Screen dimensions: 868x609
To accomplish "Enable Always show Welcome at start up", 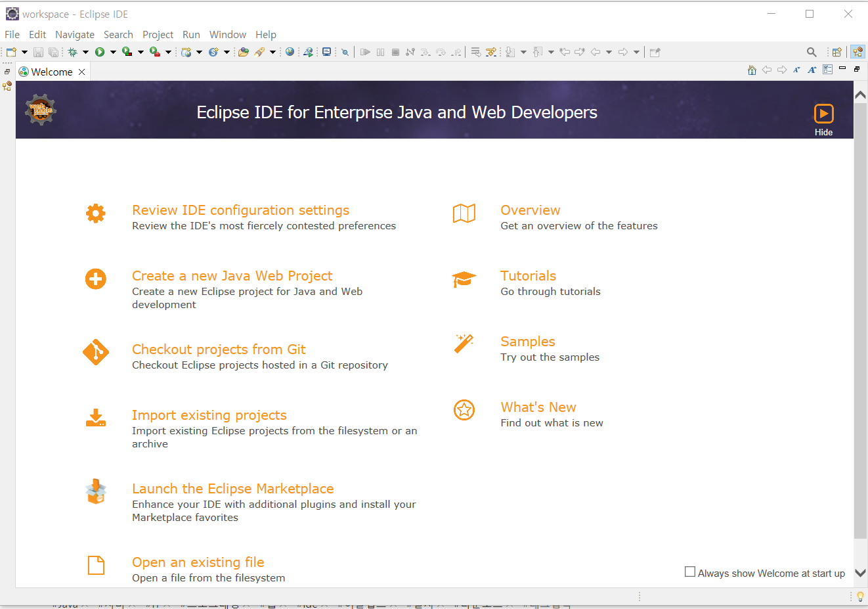I will [689, 572].
